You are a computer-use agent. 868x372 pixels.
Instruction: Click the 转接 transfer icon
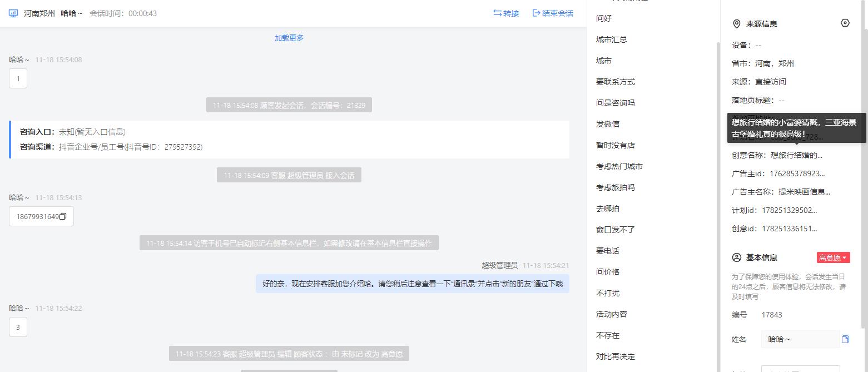coord(497,13)
